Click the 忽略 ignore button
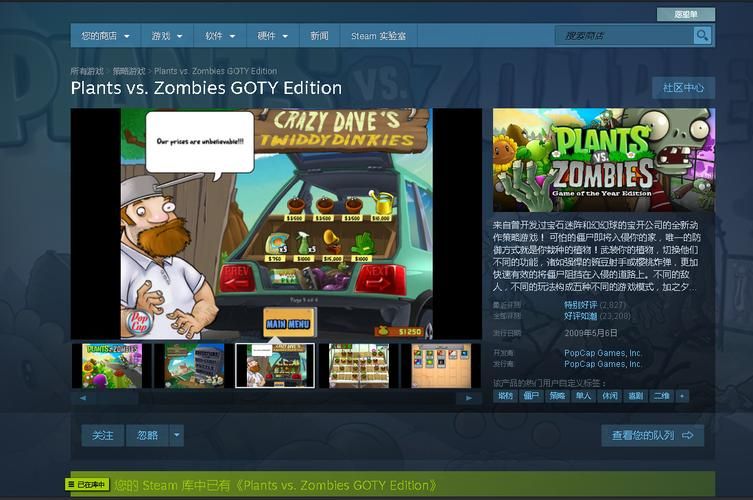The image size is (753, 500). [147, 436]
